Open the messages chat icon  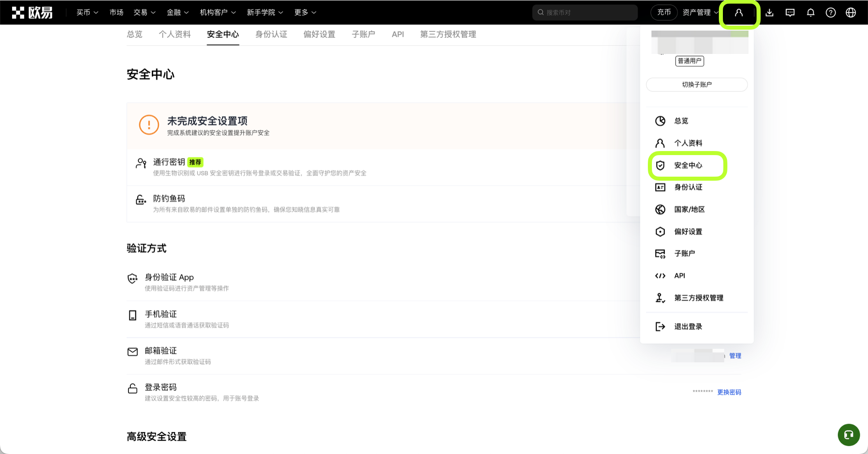(790, 13)
